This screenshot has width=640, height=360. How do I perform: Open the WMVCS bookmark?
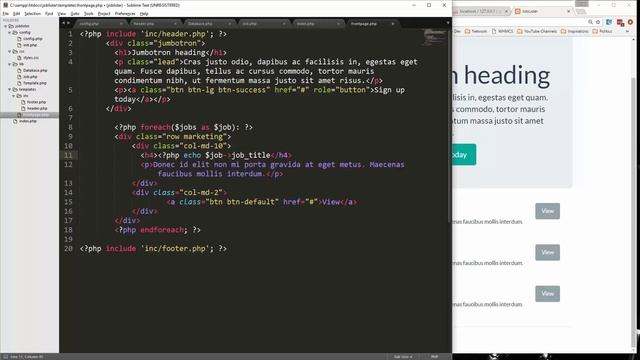pyautogui.click(x=502, y=31)
